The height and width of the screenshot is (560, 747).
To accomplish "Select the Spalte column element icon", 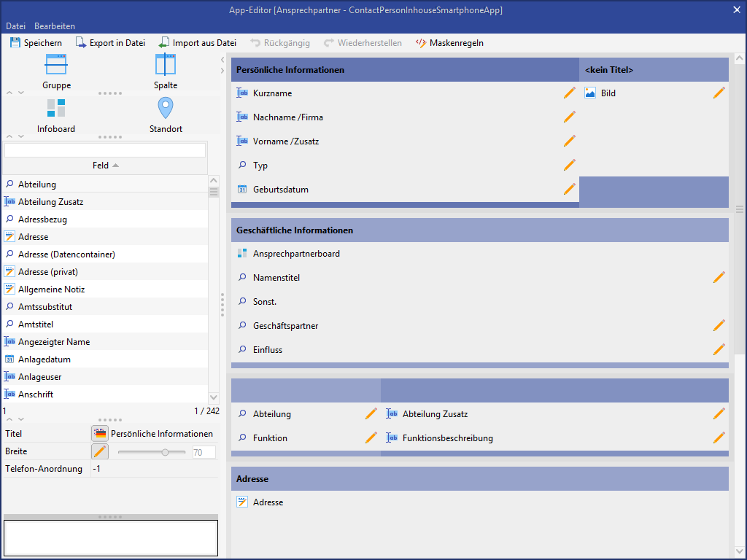I will (x=166, y=65).
